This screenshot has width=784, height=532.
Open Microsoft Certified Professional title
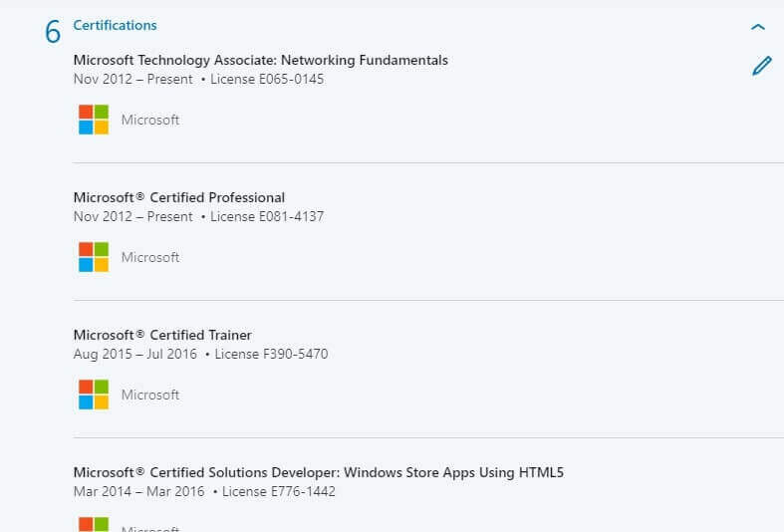pyautogui.click(x=179, y=197)
